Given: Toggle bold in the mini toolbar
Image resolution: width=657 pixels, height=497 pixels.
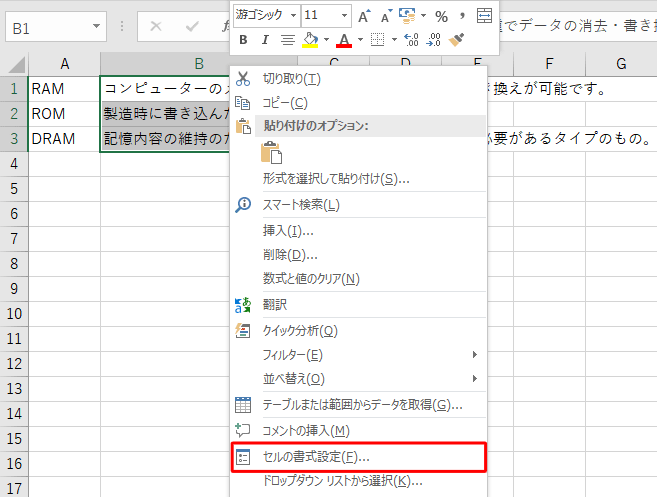Looking at the screenshot, I should tap(243, 40).
